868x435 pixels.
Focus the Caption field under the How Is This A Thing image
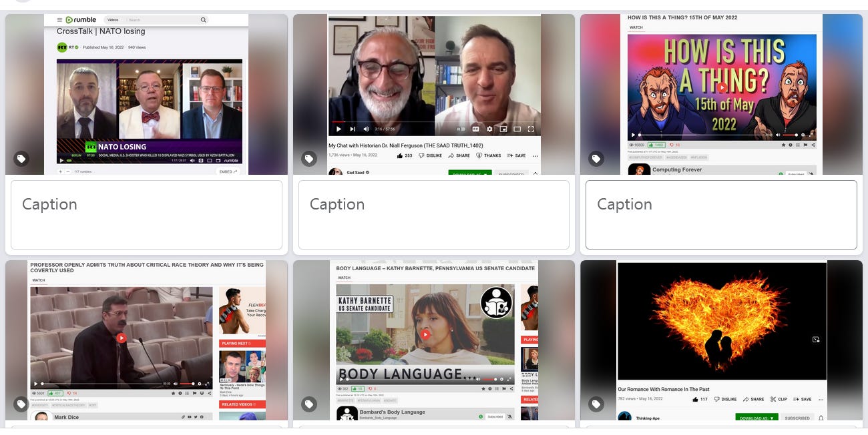721,215
